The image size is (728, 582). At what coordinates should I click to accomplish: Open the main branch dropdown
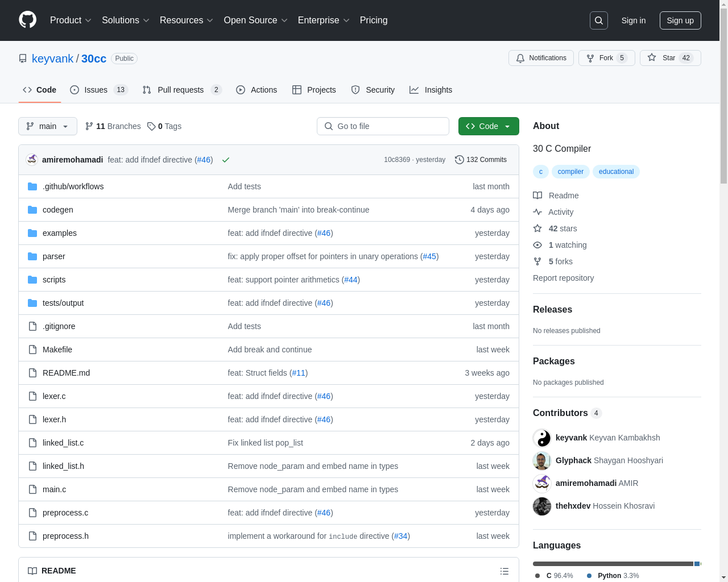[48, 126]
